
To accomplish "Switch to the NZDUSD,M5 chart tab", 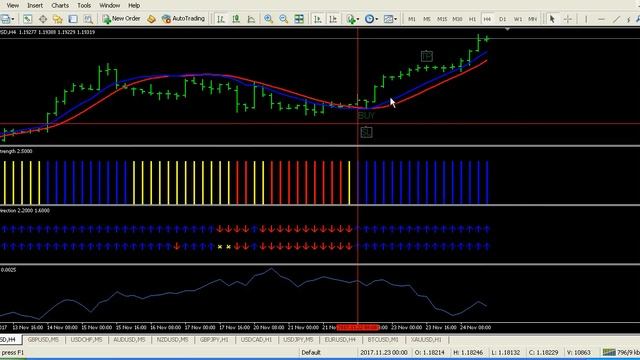I will coord(173,340).
